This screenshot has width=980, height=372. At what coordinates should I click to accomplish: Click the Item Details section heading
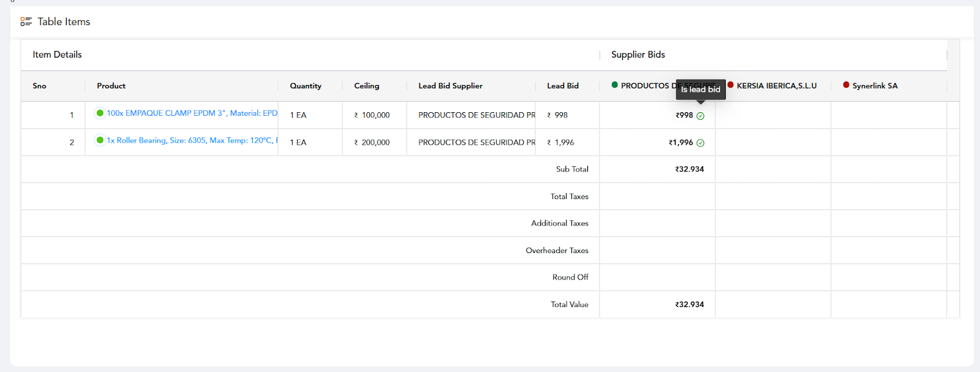57,55
